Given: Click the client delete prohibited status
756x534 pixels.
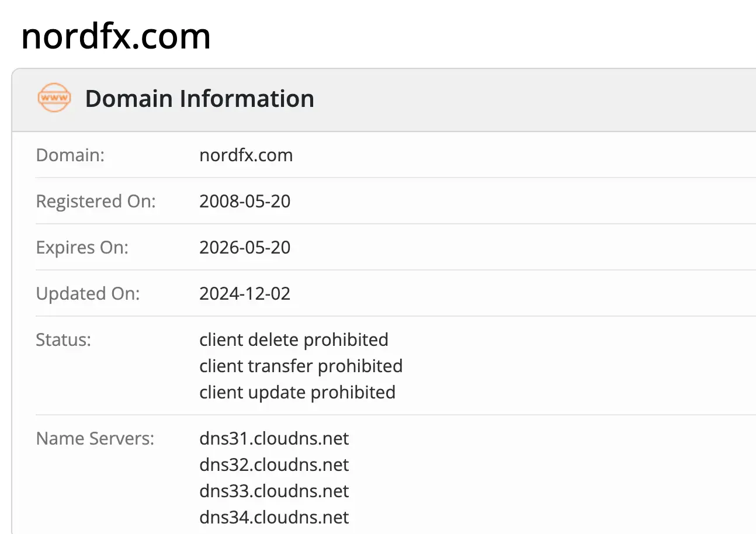Looking at the screenshot, I should point(294,340).
